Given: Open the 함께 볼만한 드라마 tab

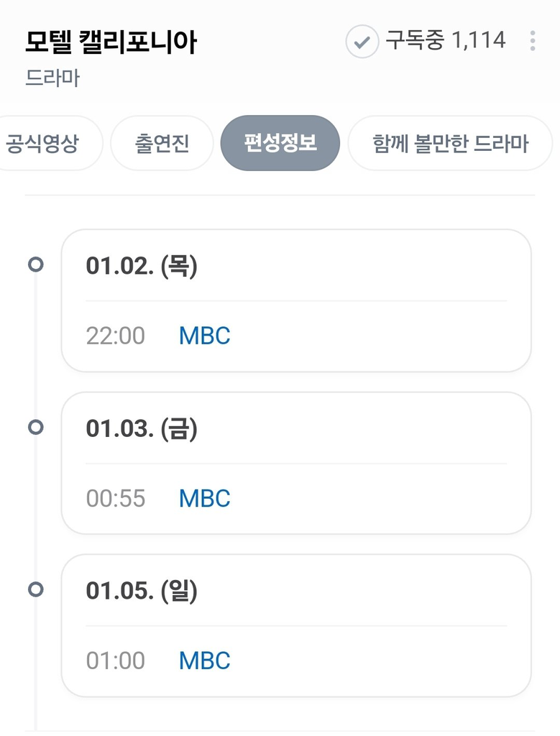Looking at the screenshot, I should [x=450, y=143].
